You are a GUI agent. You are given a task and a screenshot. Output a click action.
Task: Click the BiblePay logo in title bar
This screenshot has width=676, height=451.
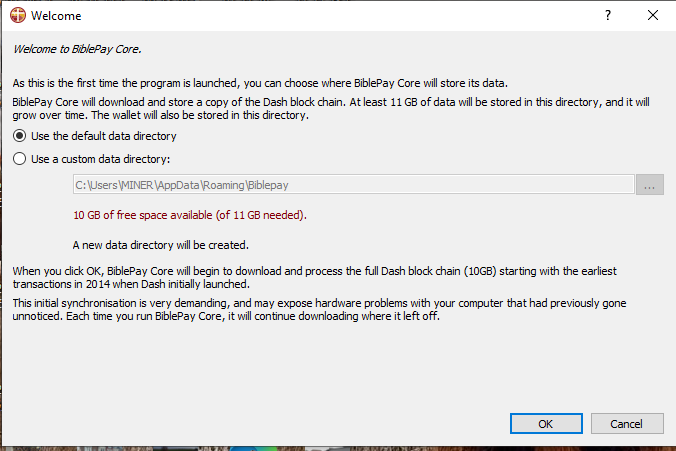click(18, 15)
